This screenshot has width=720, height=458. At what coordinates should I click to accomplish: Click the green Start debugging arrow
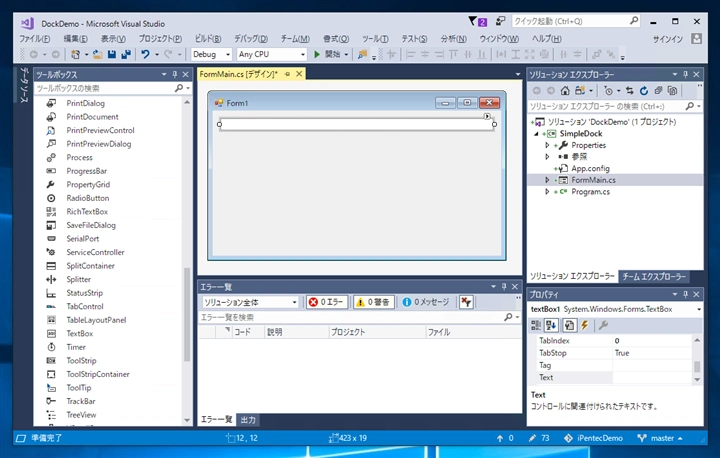tap(316, 54)
